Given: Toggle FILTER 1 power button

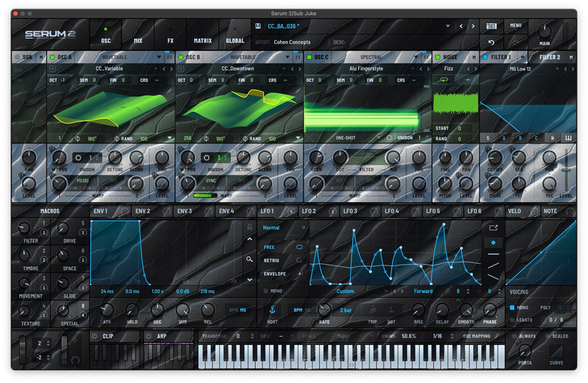Looking at the screenshot, I should coord(485,57).
